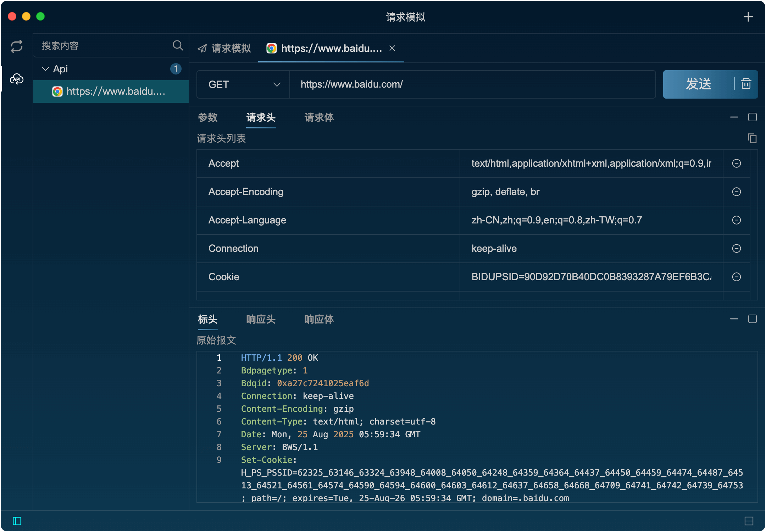Toggle left sidebar panel visibility
The image size is (766, 532).
(17, 521)
